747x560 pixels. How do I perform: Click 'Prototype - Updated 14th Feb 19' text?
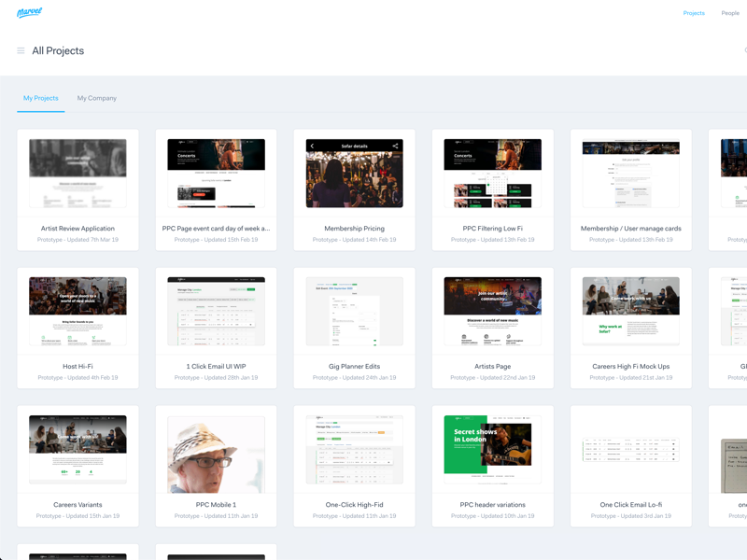(x=355, y=240)
